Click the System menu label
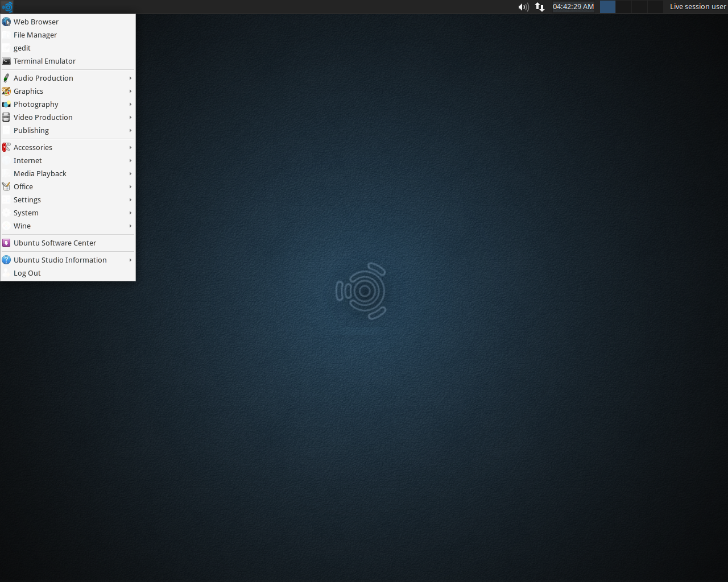The width and height of the screenshot is (728, 582). (26, 213)
